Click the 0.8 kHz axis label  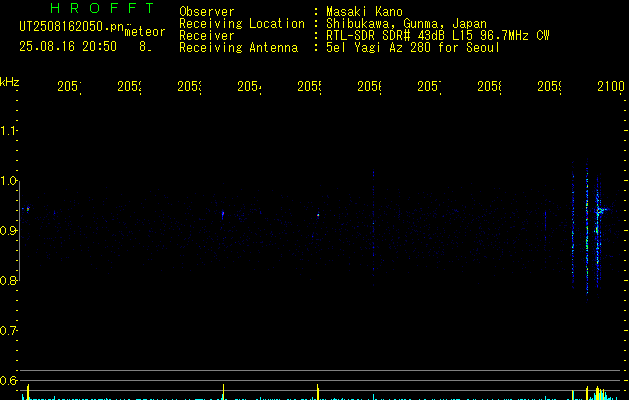[8, 281]
